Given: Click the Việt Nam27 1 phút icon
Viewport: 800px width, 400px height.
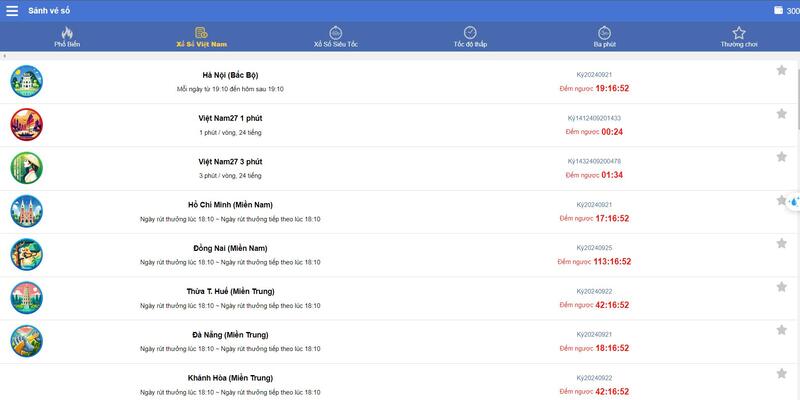Looking at the screenshot, I should point(26,124).
